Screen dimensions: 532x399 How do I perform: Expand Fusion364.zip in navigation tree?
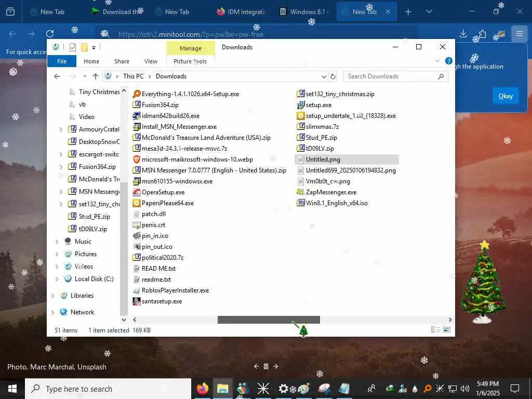(61, 167)
